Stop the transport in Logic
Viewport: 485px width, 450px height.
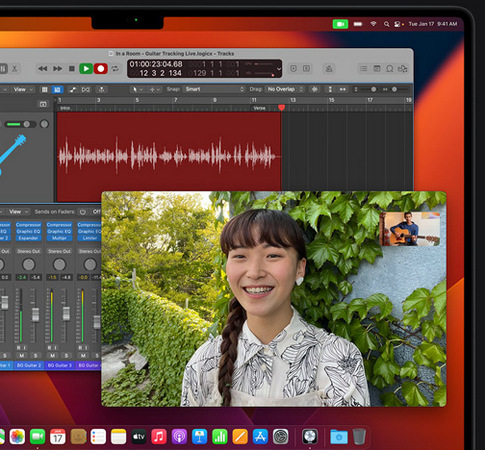point(71,69)
